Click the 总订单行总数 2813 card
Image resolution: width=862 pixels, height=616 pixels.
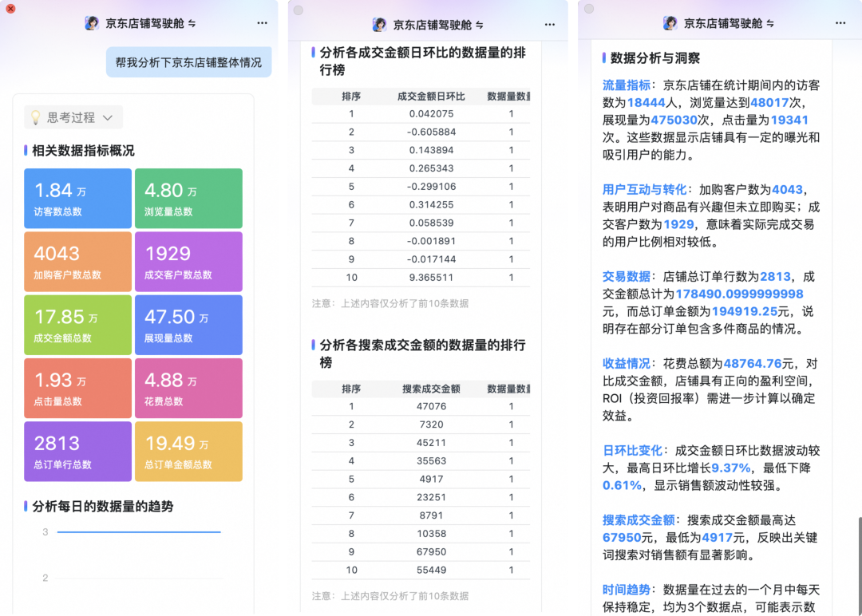click(x=77, y=451)
